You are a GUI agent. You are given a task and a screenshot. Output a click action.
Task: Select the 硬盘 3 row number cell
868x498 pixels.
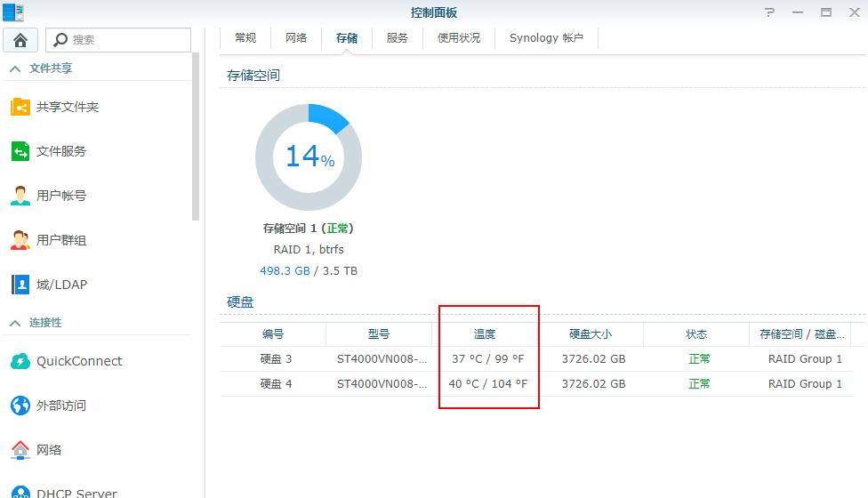click(x=276, y=359)
